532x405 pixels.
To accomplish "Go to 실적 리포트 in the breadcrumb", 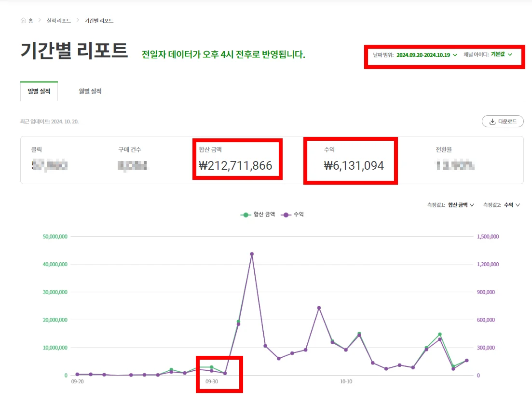I will point(58,21).
